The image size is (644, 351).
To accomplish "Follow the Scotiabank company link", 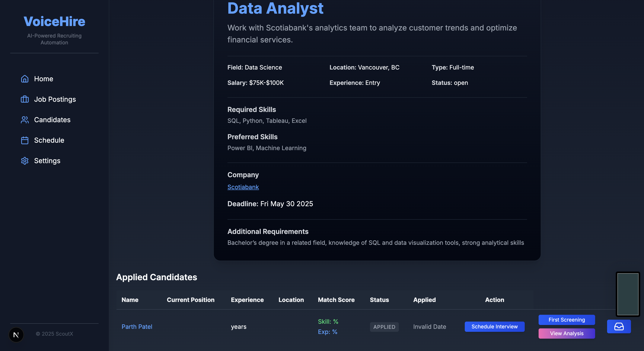I will (x=243, y=187).
